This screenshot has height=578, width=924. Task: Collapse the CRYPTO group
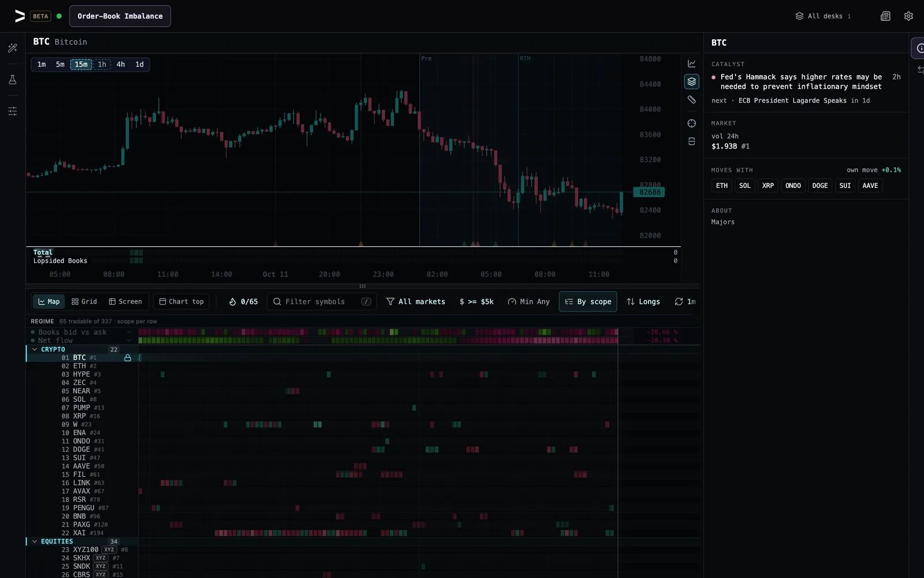coord(35,349)
